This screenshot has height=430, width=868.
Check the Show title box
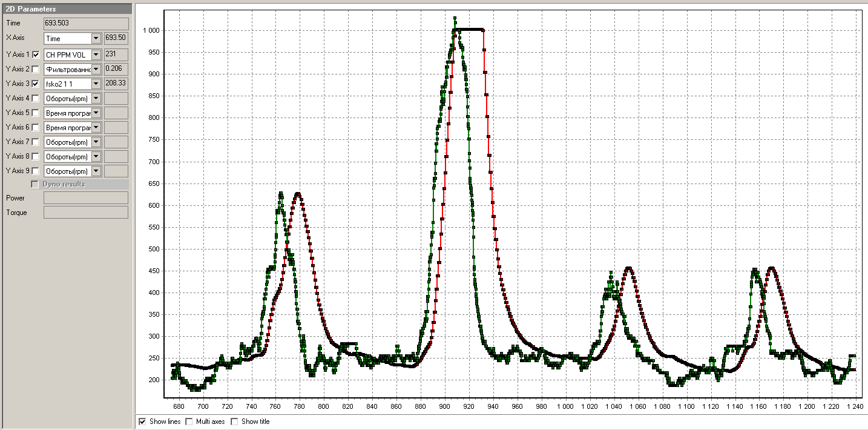pyautogui.click(x=235, y=422)
